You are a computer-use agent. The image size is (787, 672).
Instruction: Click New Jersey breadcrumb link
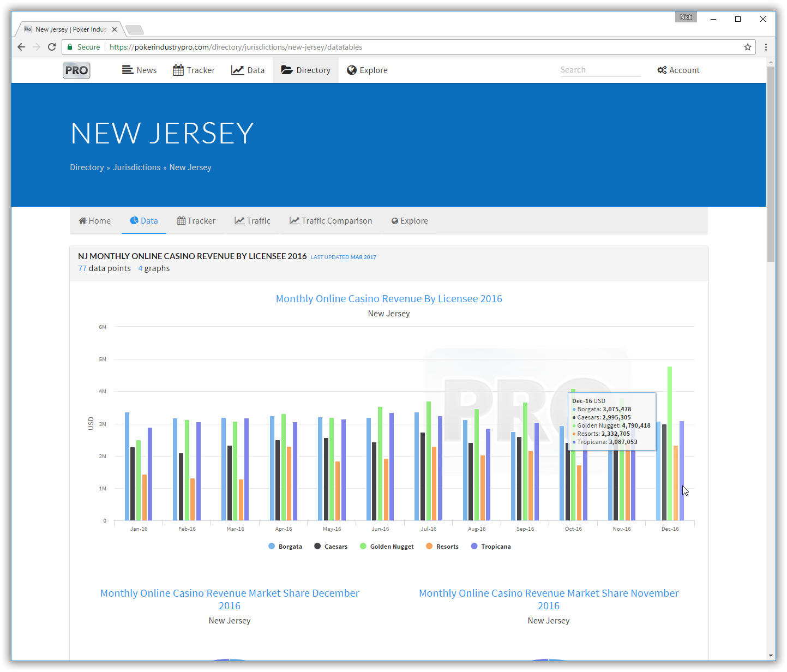tap(190, 167)
